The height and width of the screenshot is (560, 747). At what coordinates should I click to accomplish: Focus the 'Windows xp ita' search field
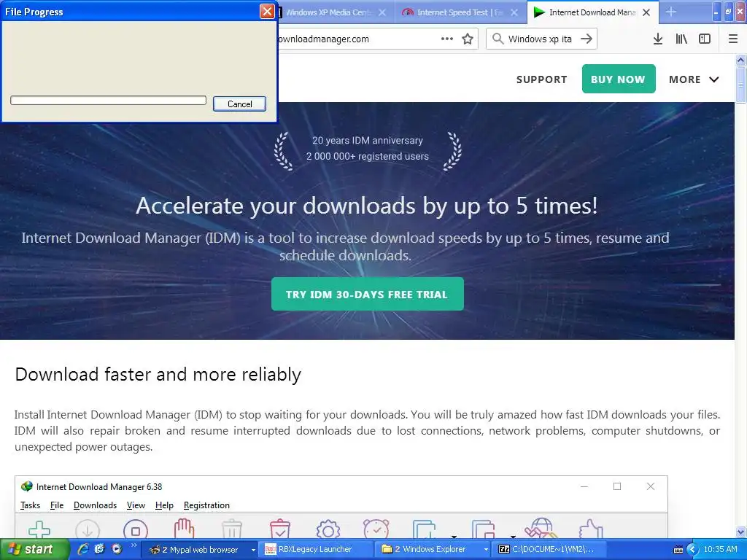[x=540, y=39]
